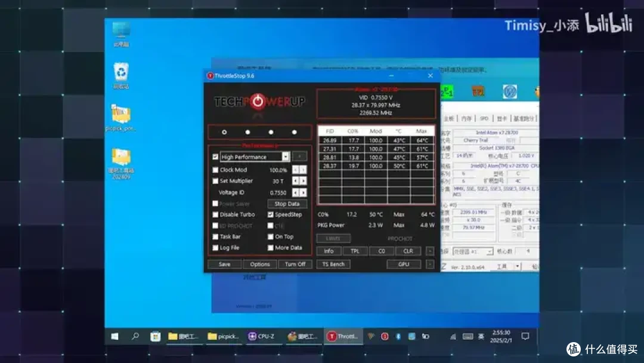The image size is (644, 363).
Task: Open the notification center icon
Action: coord(525,336)
